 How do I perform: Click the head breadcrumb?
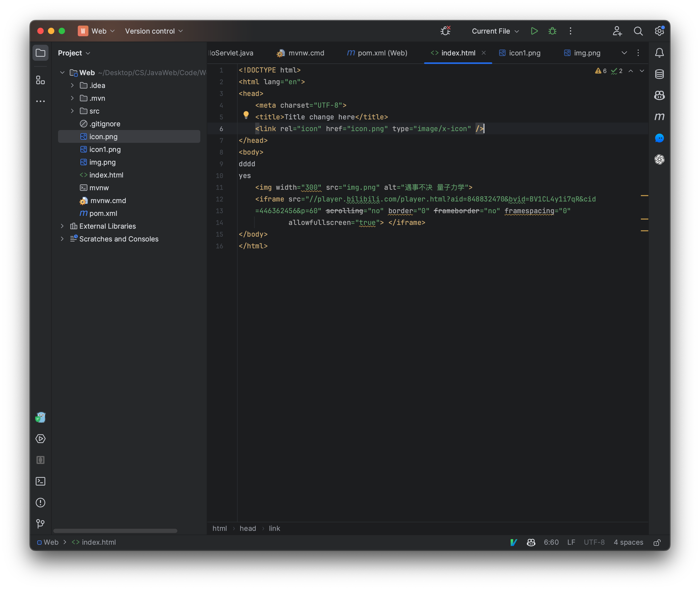(248, 528)
